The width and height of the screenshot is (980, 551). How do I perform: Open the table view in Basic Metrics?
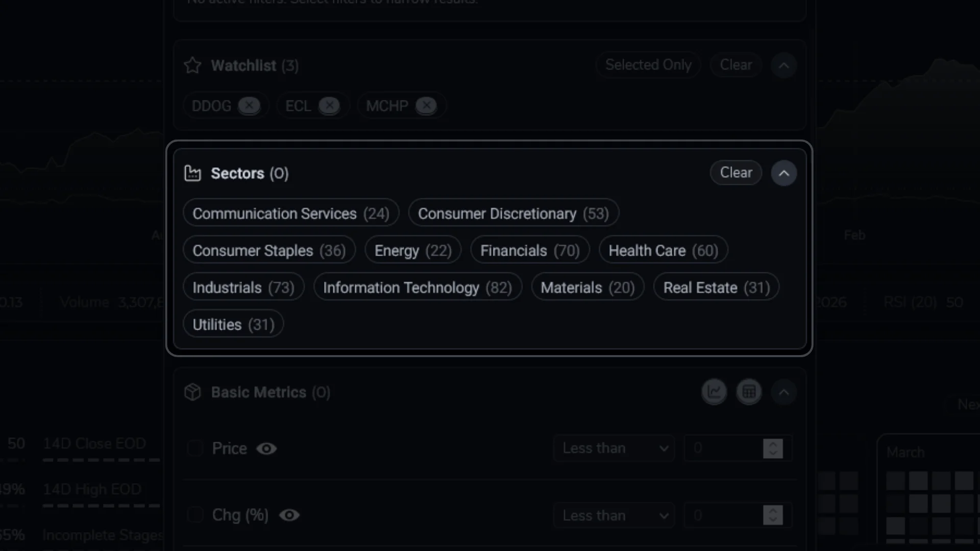point(749,392)
